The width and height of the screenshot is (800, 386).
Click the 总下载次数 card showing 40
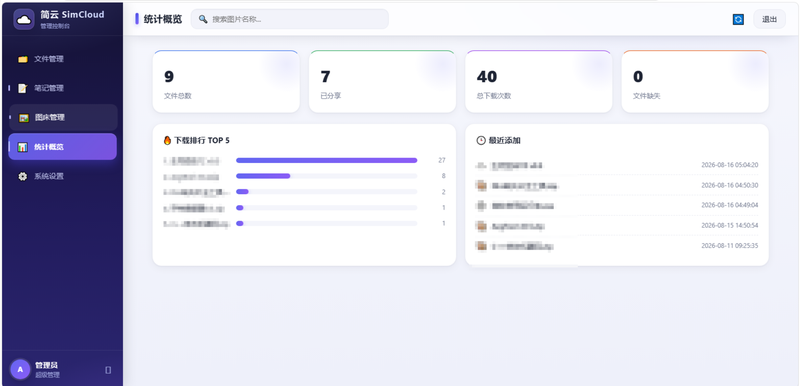click(539, 81)
